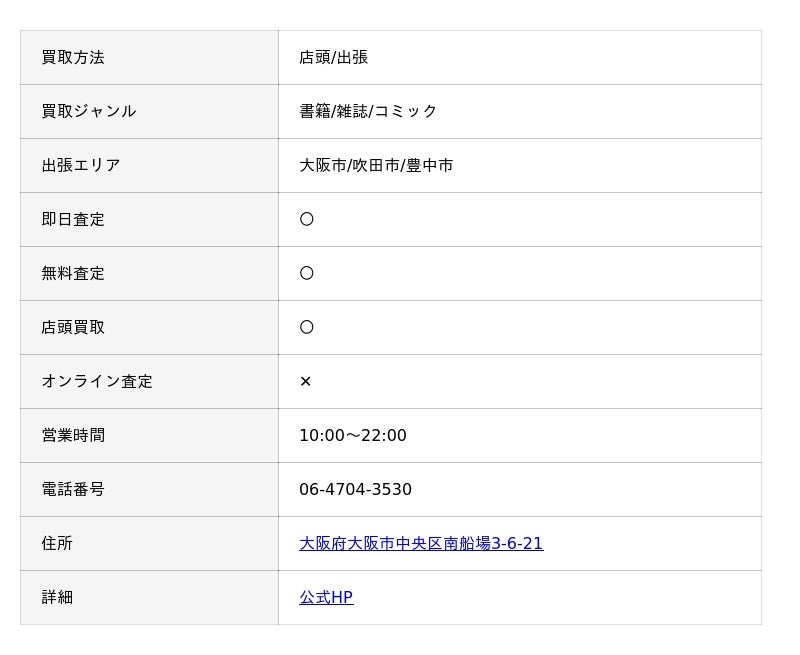This screenshot has height=655, width=800.
Task: Select the 買取ジャンル header cell
Action: (149, 112)
